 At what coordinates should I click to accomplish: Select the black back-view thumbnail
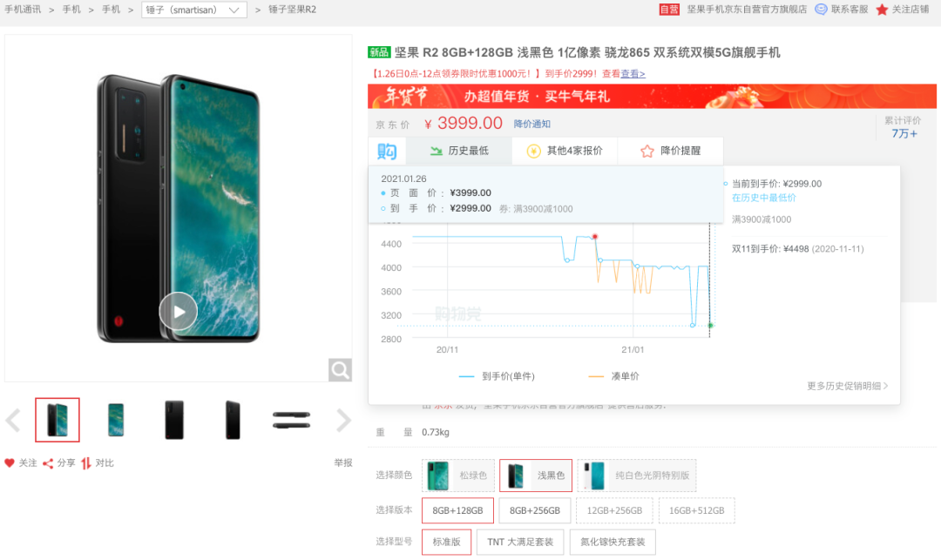tap(174, 420)
